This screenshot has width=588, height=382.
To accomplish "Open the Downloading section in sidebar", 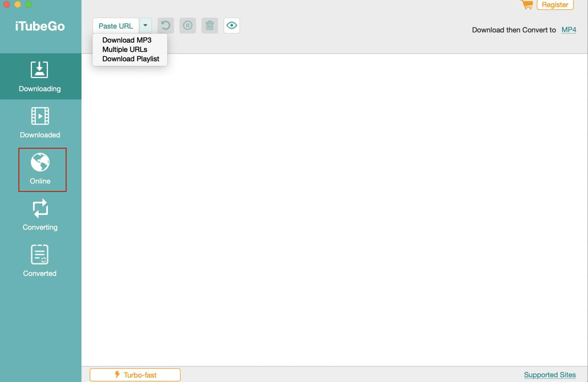I will [40, 76].
